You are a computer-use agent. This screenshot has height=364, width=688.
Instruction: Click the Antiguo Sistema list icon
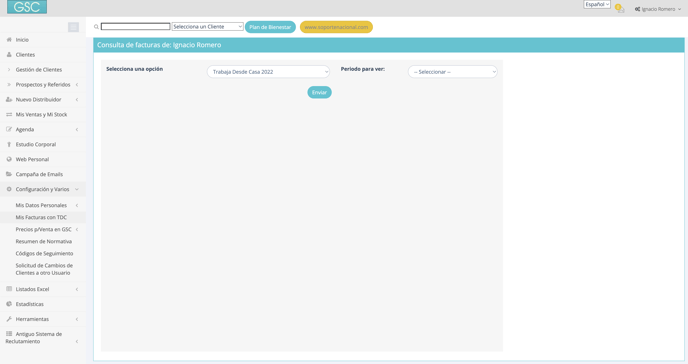point(9,334)
